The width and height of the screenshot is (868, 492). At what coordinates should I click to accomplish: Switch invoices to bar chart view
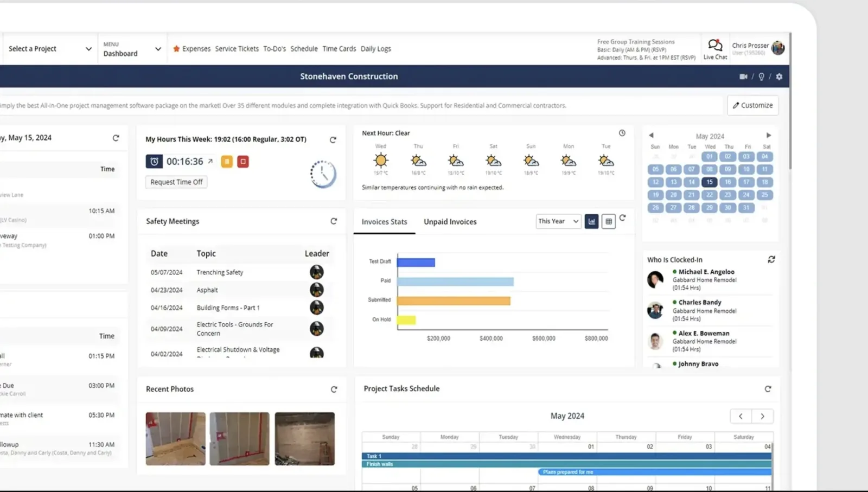pyautogui.click(x=592, y=221)
